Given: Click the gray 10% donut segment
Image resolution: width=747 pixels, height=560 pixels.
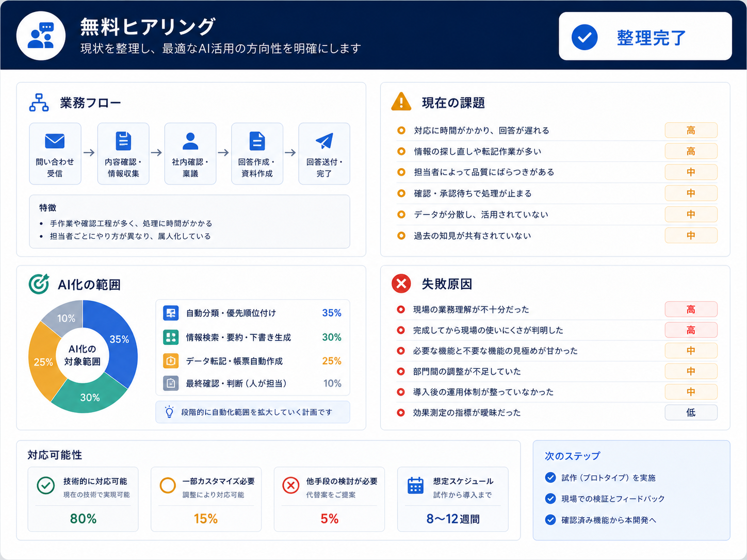Looking at the screenshot, I should pyautogui.click(x=66, y=318).
